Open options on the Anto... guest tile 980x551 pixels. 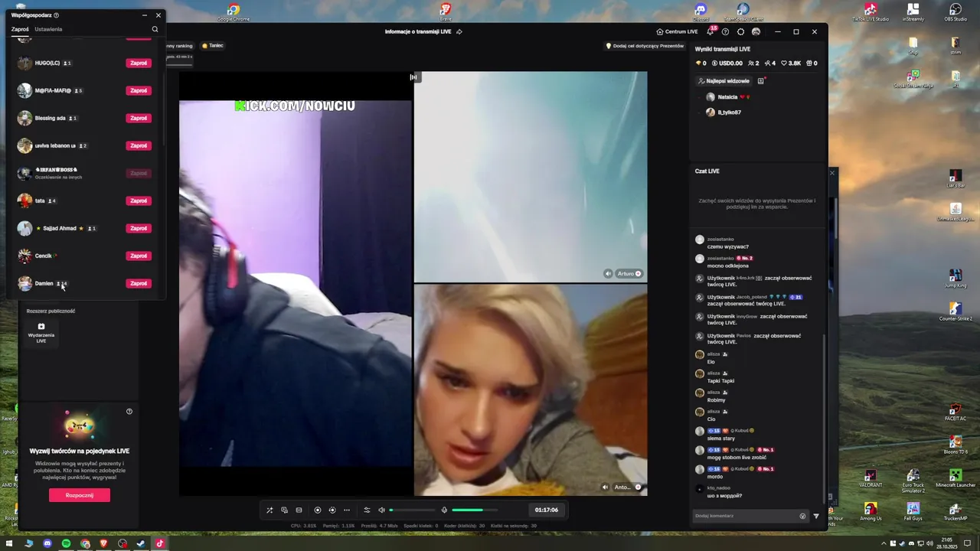(x=638, y=487)
